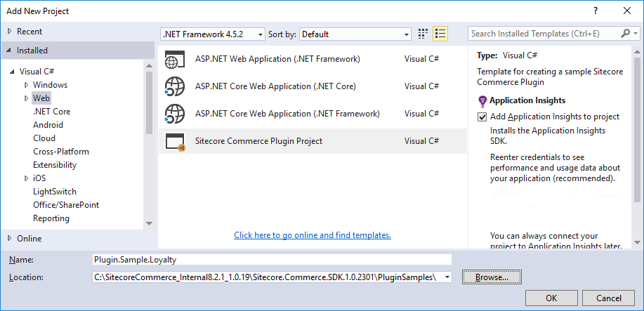
Task: Select ASP.NET Web Application template icon
Action: [x=175, y=59]
